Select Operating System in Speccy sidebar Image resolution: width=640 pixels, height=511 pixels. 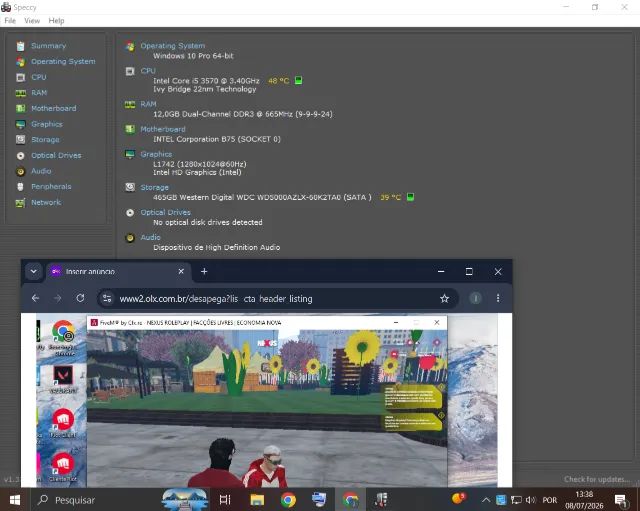pyautogui.click(x=63, y=61)
